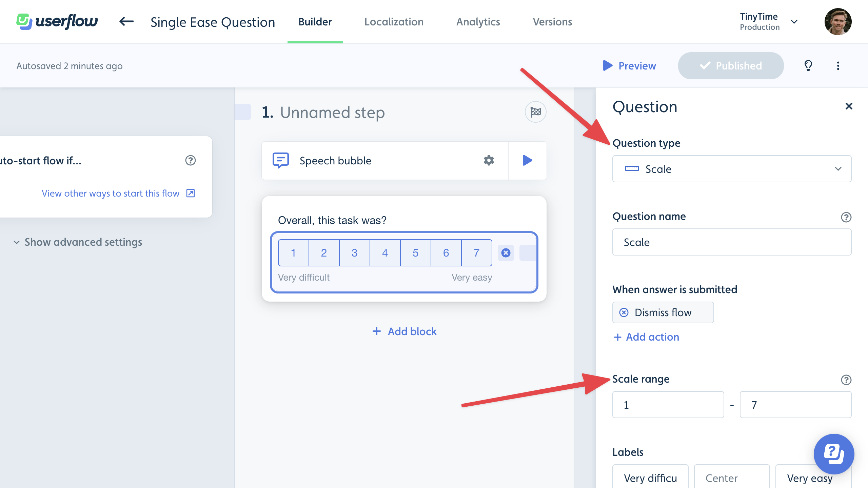Edit the scale range maximum field
Viewport: 868px width, 488px height.
click(x=795, y=405)
